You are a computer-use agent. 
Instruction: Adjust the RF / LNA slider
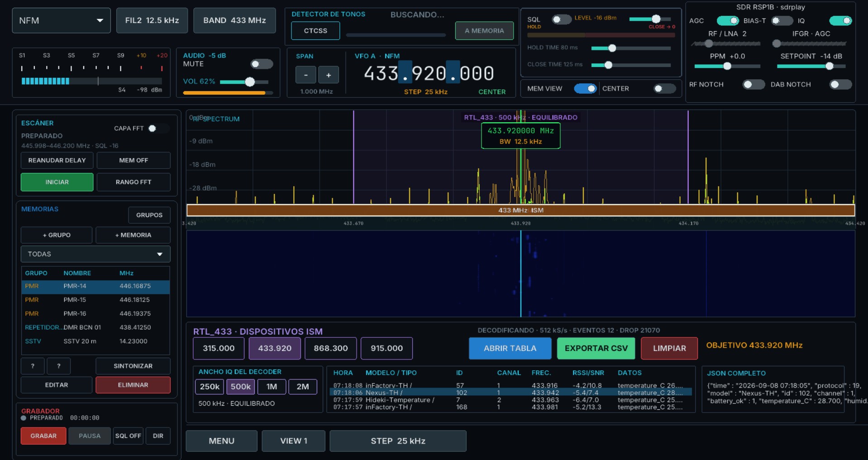click(725, 44)
